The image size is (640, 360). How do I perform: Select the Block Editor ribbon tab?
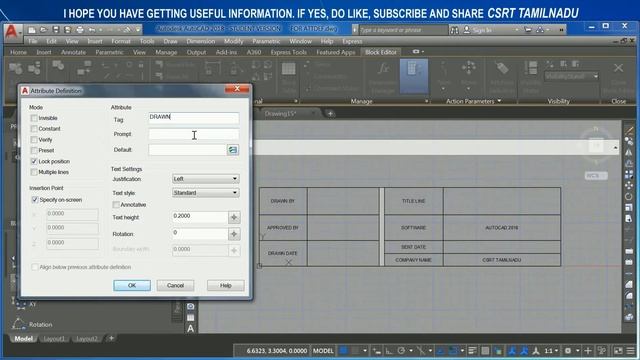(x=380, y=52)
